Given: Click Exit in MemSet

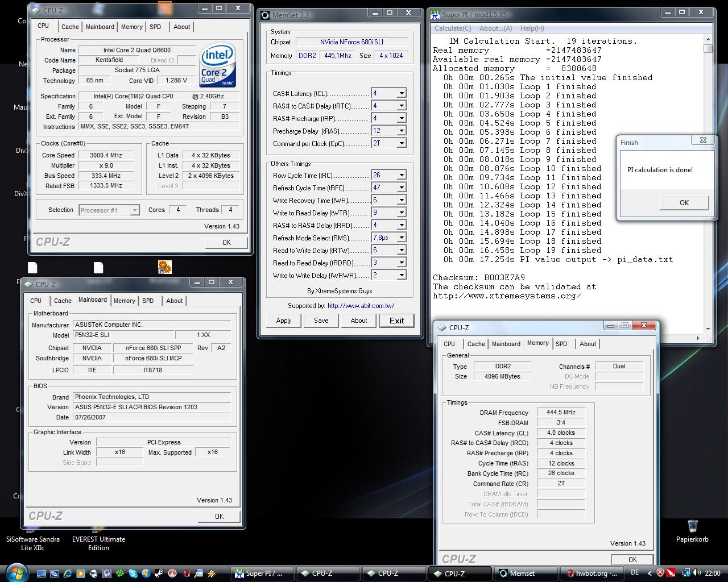Looking at the screenshot, I should point(396,321).
